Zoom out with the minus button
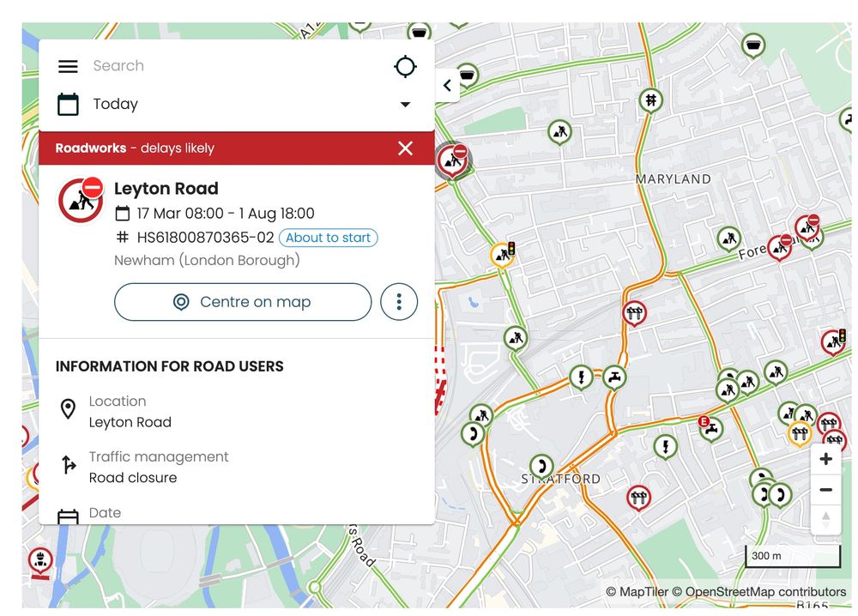Viewport: 858px width, 616px height. (825, 490)
